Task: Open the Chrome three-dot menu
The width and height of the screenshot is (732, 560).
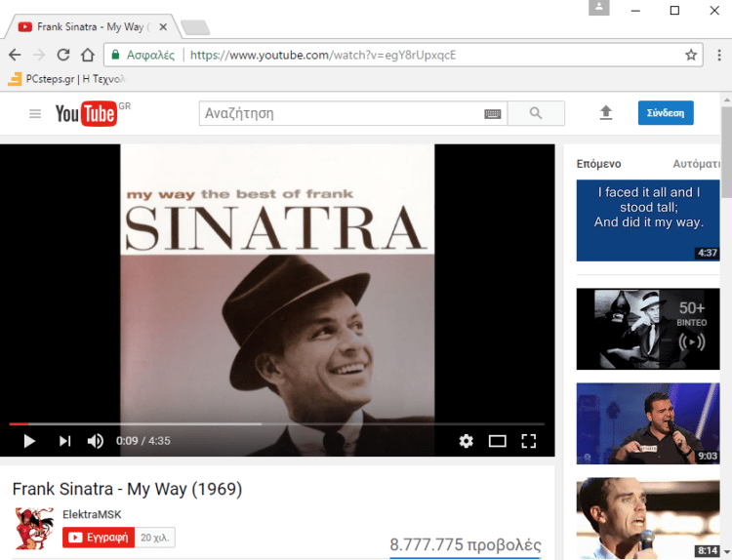Action: pos(719,55)
